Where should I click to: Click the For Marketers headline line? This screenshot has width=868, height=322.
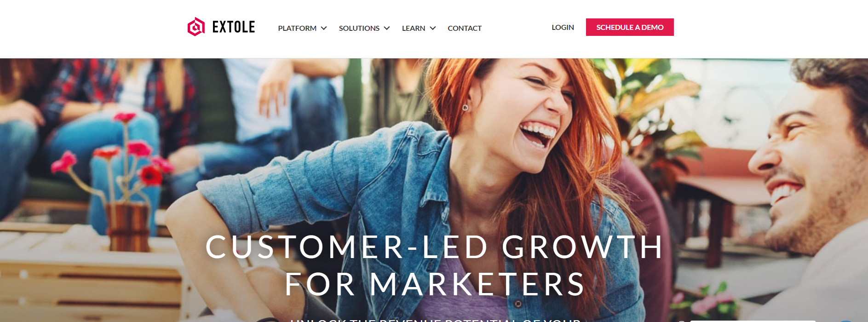(435, 284)
